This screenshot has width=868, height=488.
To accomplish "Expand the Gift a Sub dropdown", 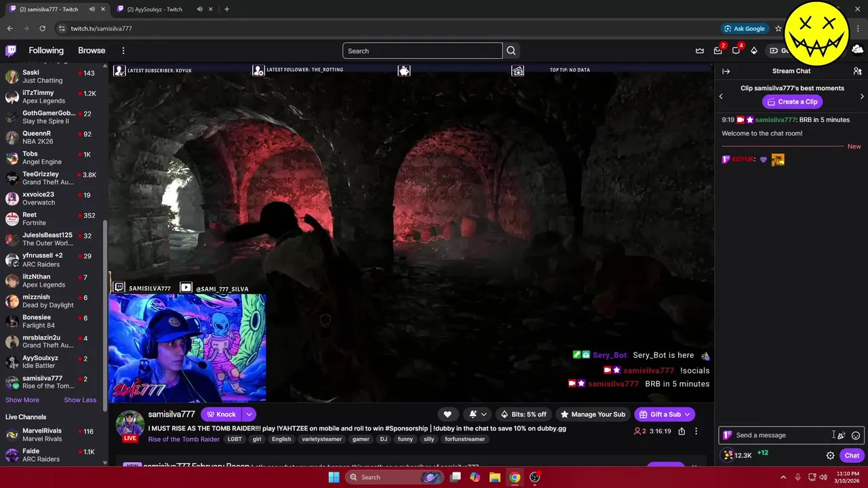I will click(x=687, y=414).
